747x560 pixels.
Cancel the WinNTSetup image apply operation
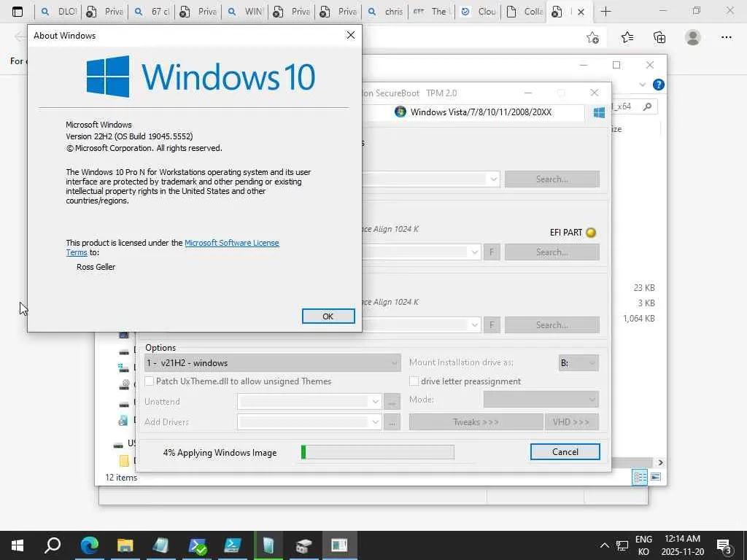tap(565, 452)
